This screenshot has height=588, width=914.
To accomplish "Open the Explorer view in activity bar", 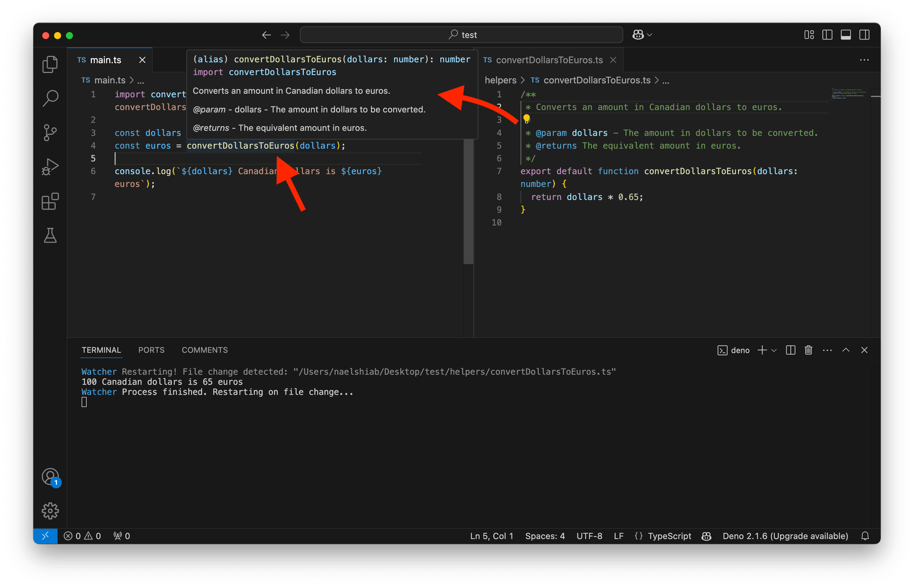I will (x=50, y=64).
